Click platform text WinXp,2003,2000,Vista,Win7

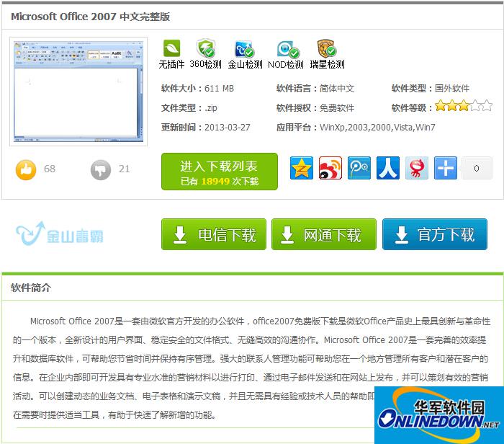pos(377,128)
